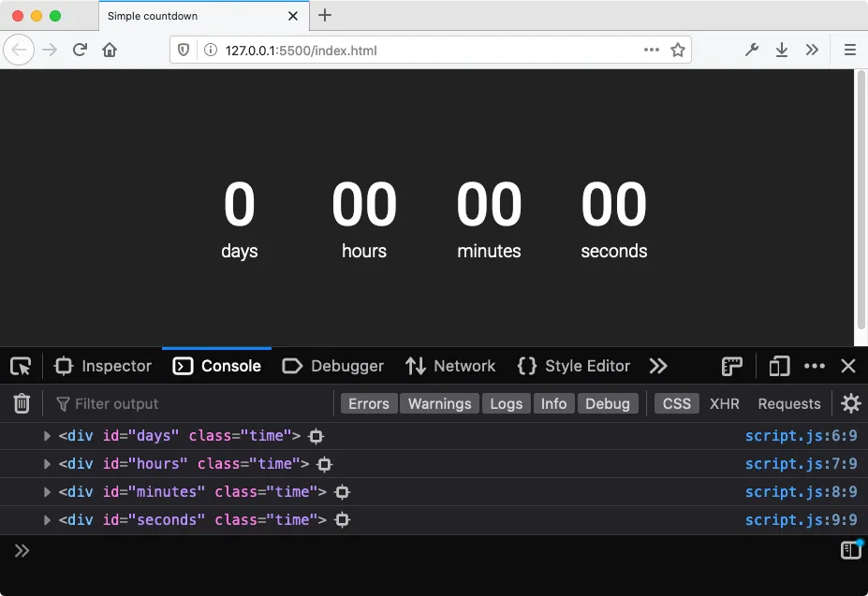Toggle Responsive Design Mode
The width and height of the screenshot is (868, 596).
pos(778,366)
